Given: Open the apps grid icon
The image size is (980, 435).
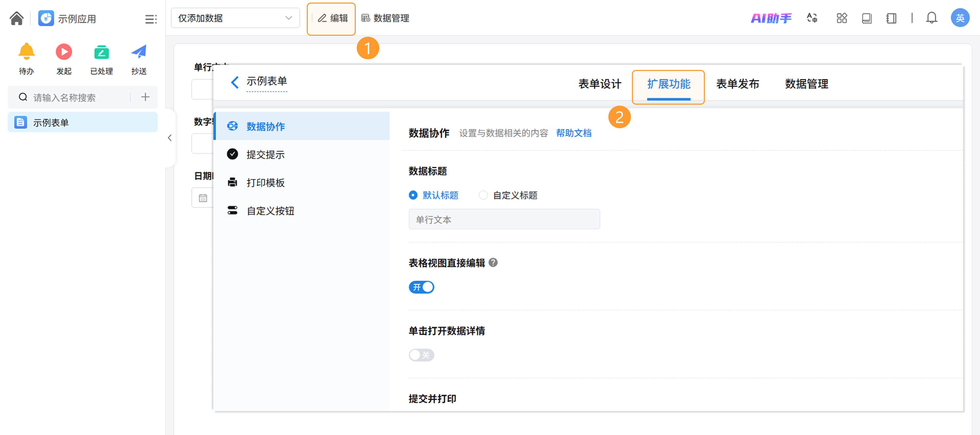Looking at the screenshot, I should (x=841, y=18).
